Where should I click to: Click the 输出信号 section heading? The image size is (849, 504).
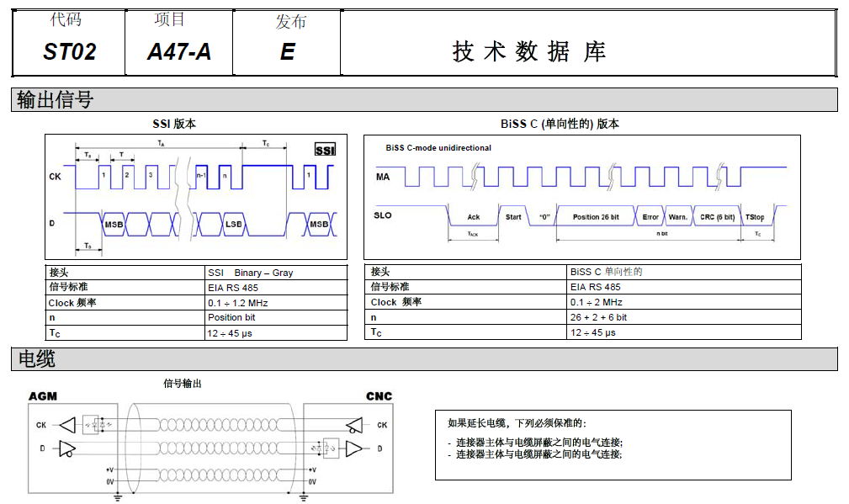[56, 100]
